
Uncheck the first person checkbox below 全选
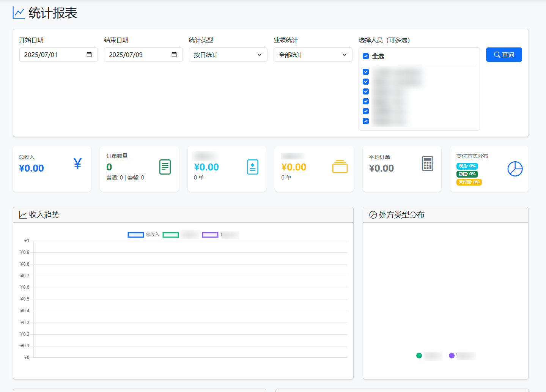(x=366, y=72)
